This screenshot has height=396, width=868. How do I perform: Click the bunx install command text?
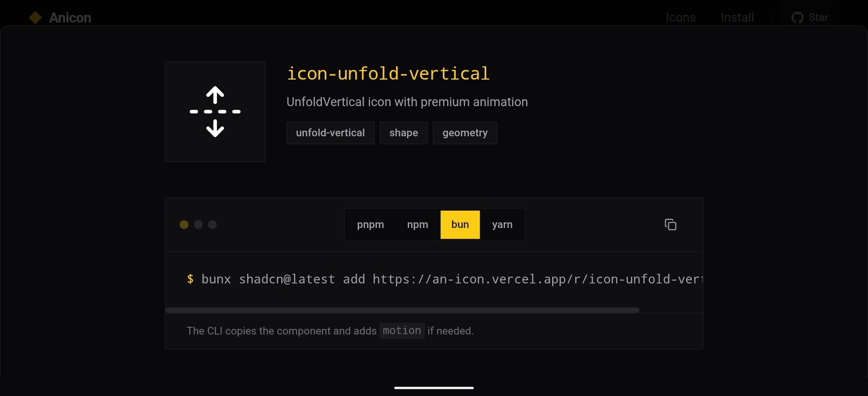442,279
